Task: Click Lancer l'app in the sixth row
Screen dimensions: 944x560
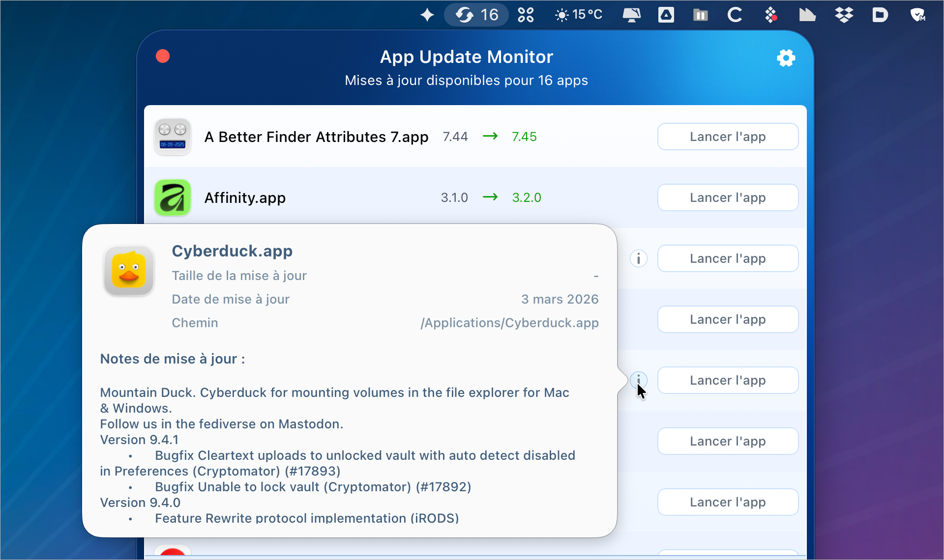Action: [728, 441]
